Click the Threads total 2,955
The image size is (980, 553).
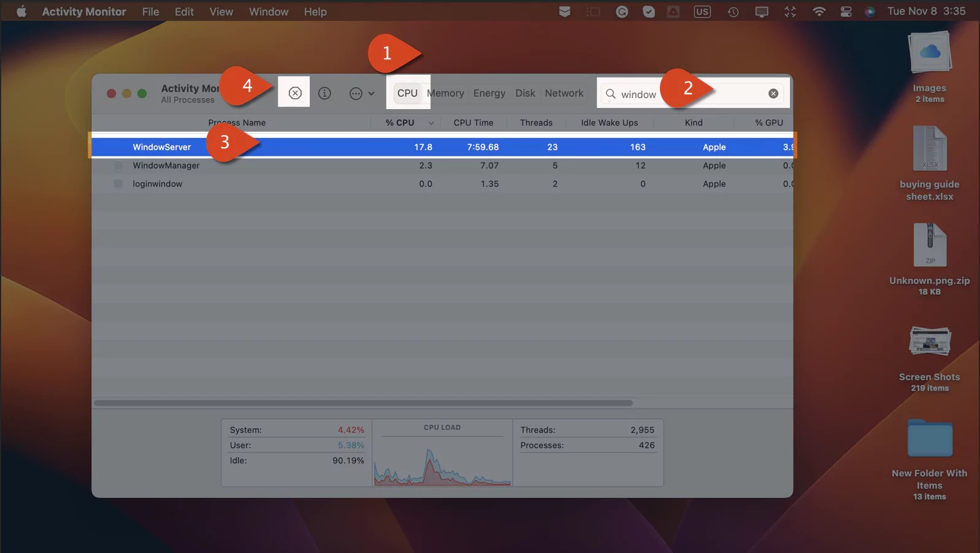(x=642, y=430)
